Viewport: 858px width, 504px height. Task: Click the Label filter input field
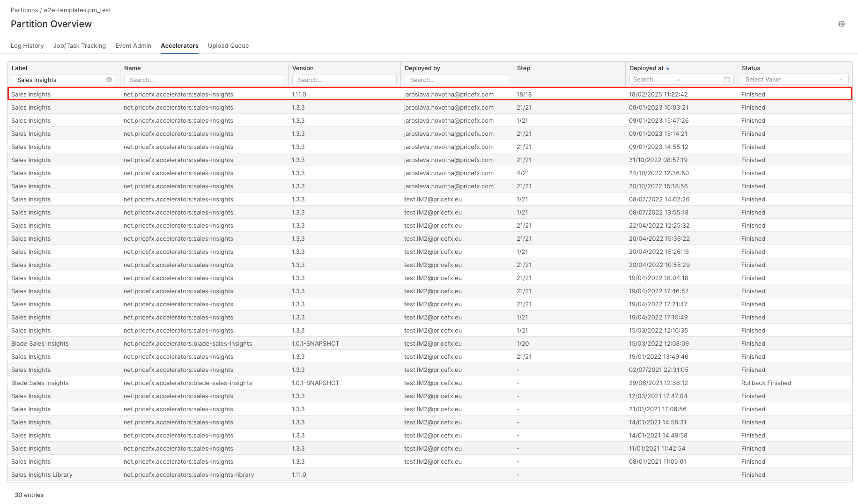pos(59,80)
